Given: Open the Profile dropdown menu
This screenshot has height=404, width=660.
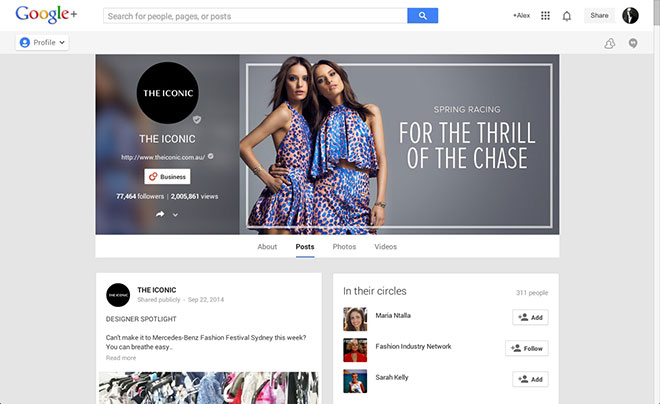Looking at the screenshot, I should click(42, 43).
